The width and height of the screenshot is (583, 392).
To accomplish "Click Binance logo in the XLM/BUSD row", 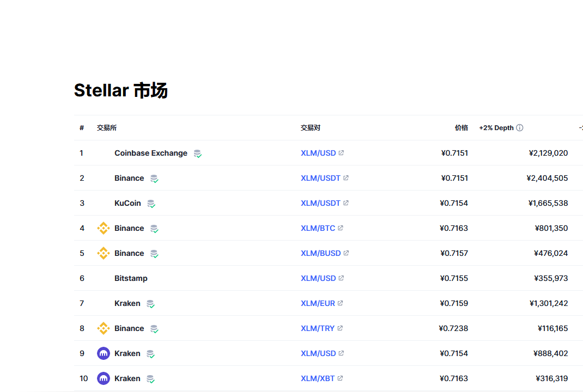I will pyautogui.click(x=104, y=253).
